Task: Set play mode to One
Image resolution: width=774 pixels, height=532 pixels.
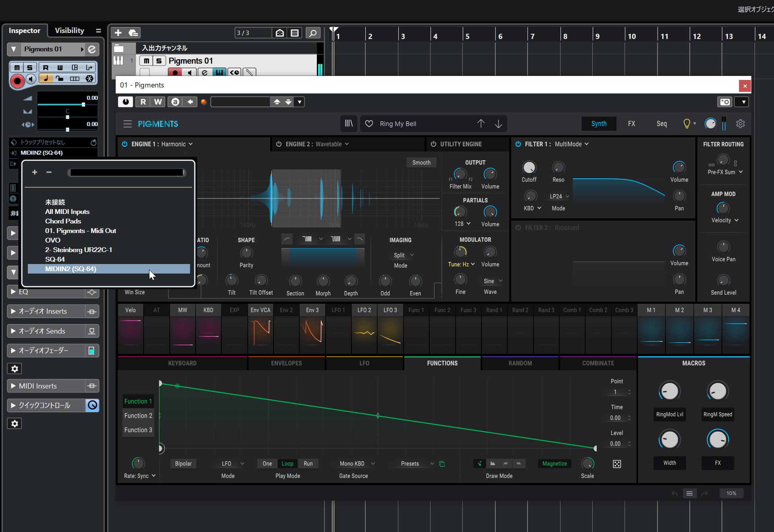Action: point(267,464)
